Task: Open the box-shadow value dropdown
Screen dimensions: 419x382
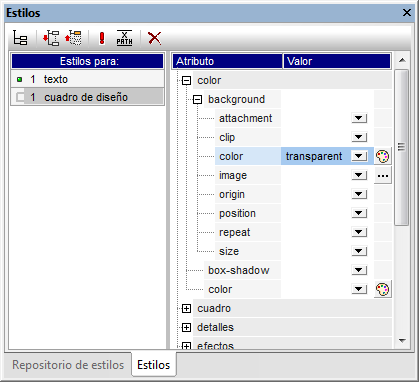Action: [x=359, y=270]
